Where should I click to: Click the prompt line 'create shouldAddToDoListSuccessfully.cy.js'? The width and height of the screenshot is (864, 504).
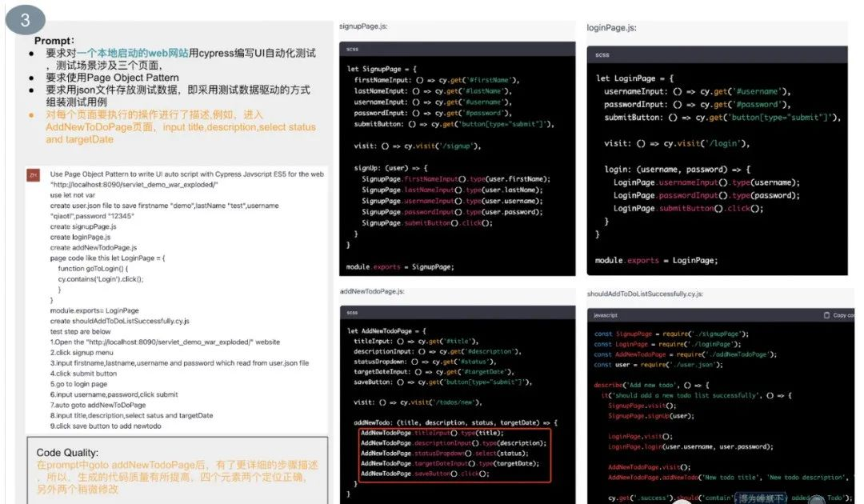click(x=119, y=321)
